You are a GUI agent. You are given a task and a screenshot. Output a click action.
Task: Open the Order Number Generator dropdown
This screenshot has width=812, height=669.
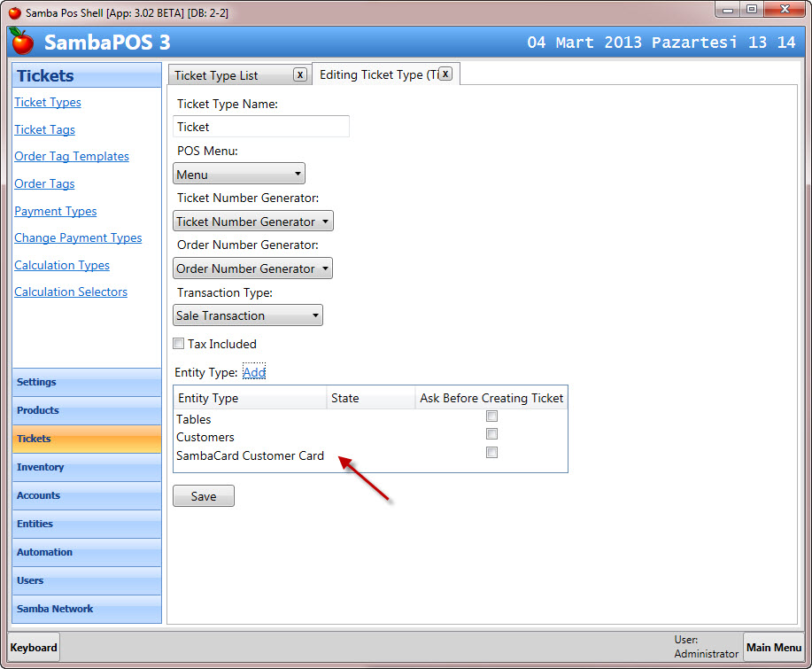point(252,268)
